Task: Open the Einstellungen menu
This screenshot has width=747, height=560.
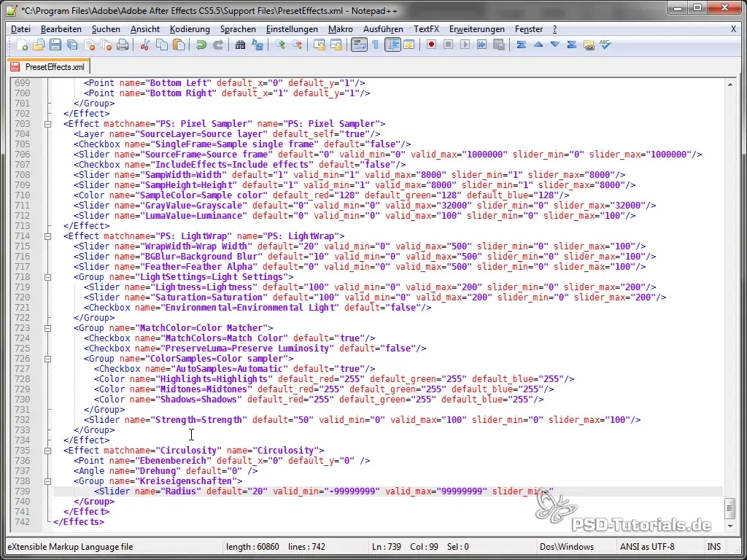Action: (x=292, y=29)
